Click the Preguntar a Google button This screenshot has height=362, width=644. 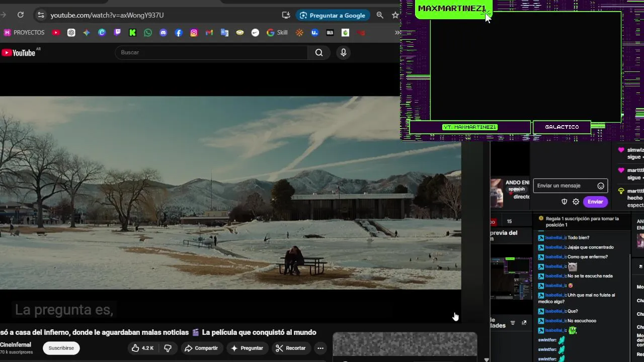pyautogui.click(x=333, y=15)
